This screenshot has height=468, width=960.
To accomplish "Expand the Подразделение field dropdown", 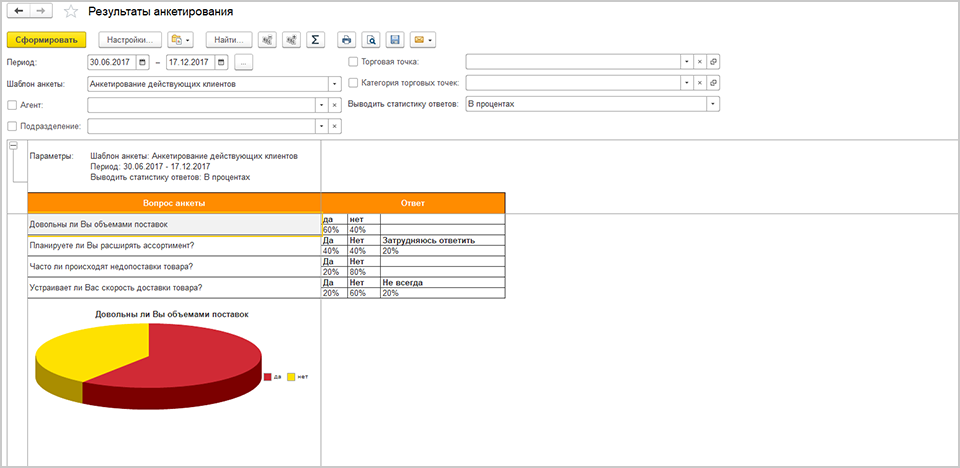I will [322, 126].
